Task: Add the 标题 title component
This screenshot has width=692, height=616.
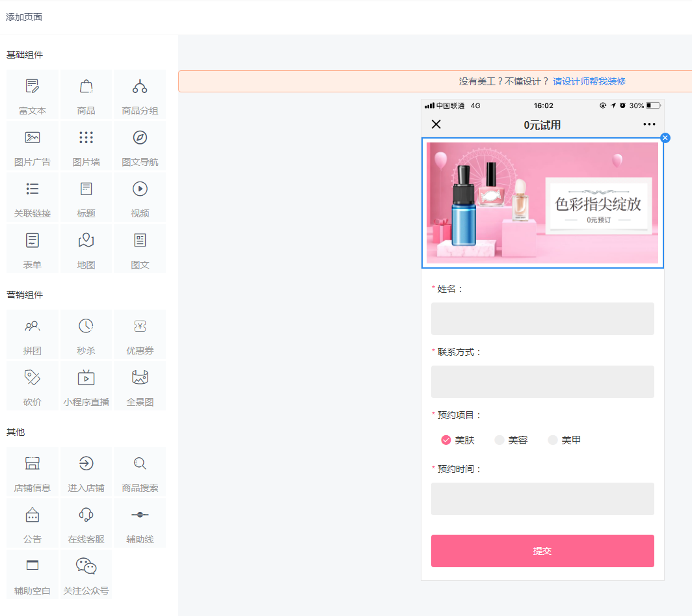Action: [x=86, y=197]
